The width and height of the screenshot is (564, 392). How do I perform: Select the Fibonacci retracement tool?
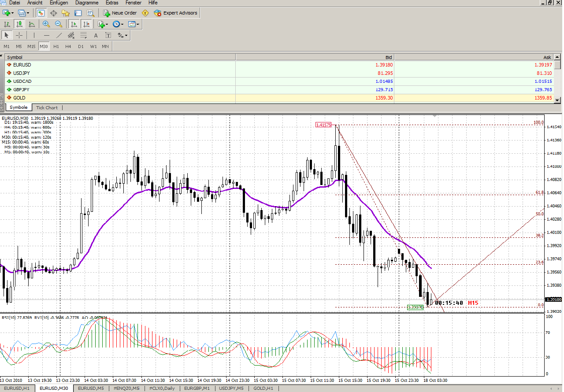pos(83,35)
